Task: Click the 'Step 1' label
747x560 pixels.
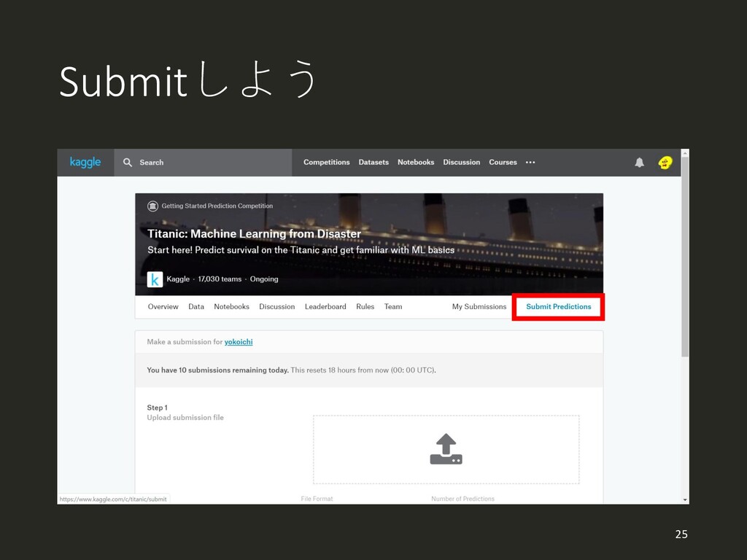Action: coord(158,408)
